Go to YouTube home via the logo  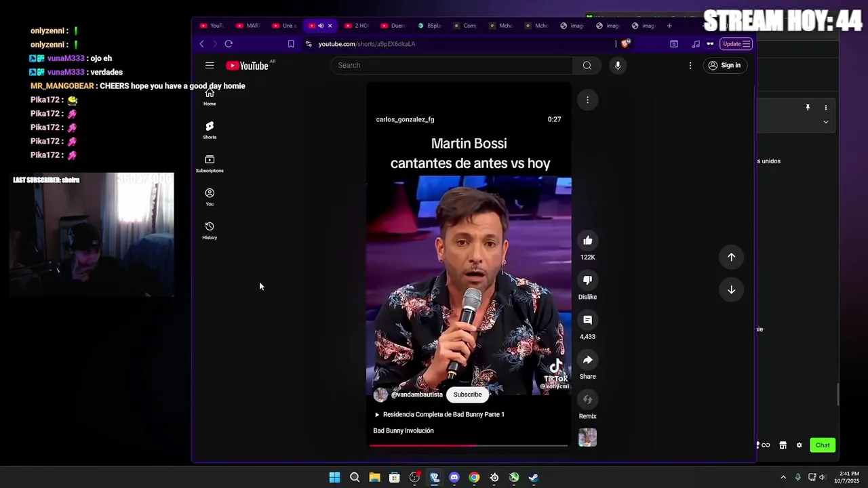(248, 66)
